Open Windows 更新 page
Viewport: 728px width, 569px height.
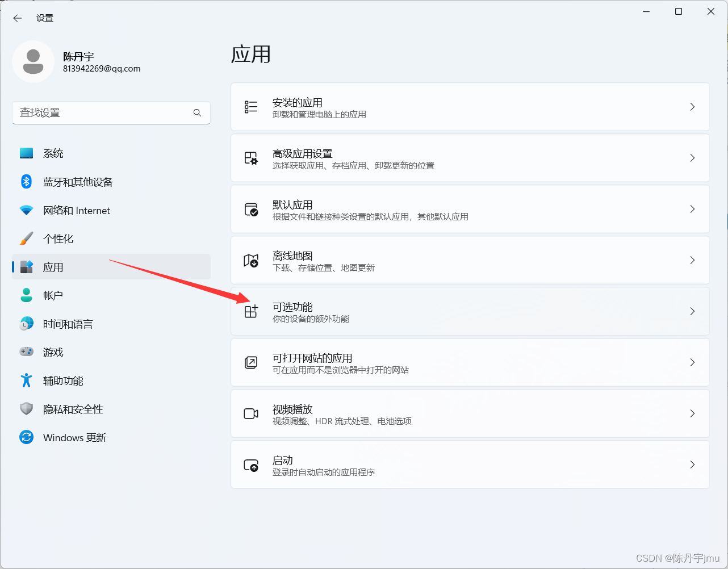point(111,437)
